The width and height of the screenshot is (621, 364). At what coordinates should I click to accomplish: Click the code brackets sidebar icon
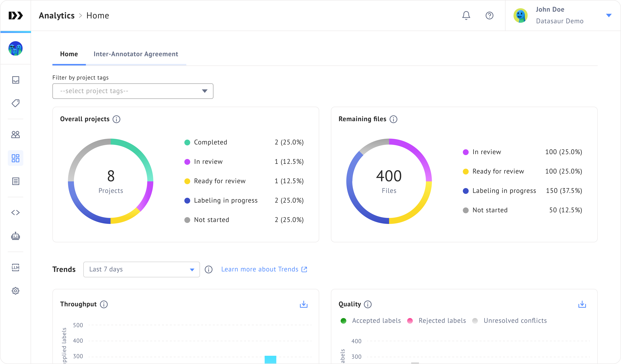(x=16, y=212)
